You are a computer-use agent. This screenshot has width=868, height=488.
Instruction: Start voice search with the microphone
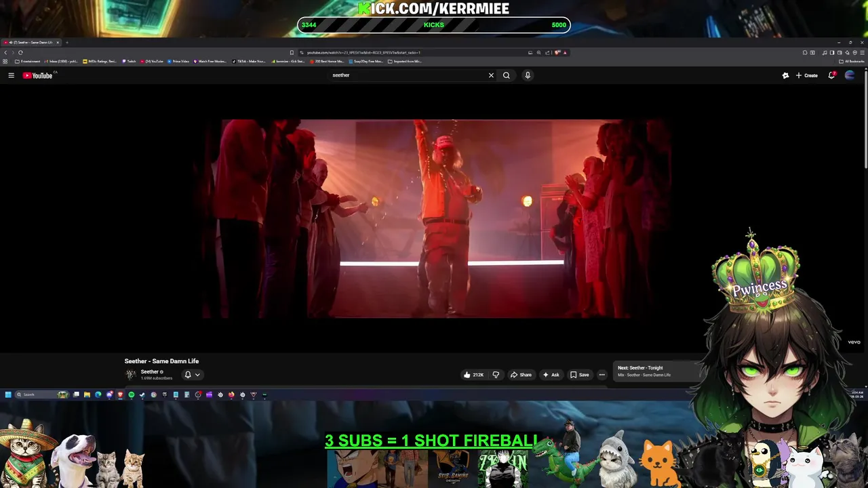coord(527,75)
